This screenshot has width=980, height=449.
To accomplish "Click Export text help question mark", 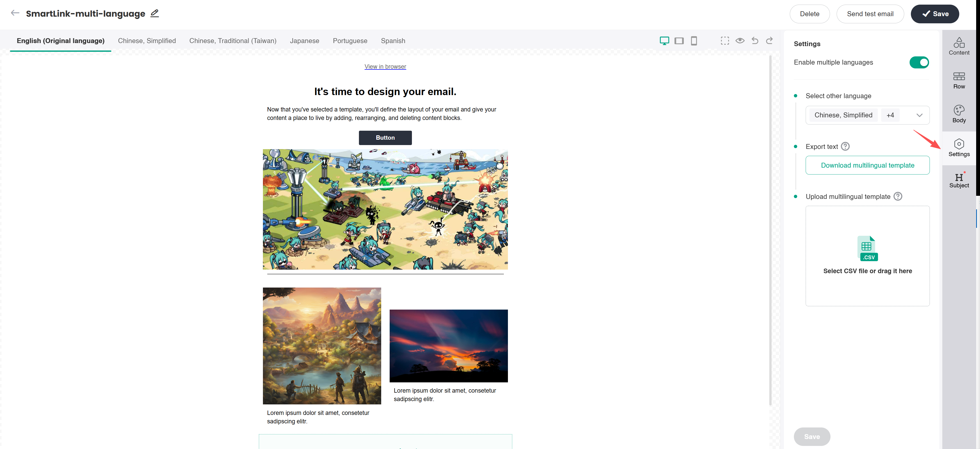I will coord(845,147).
